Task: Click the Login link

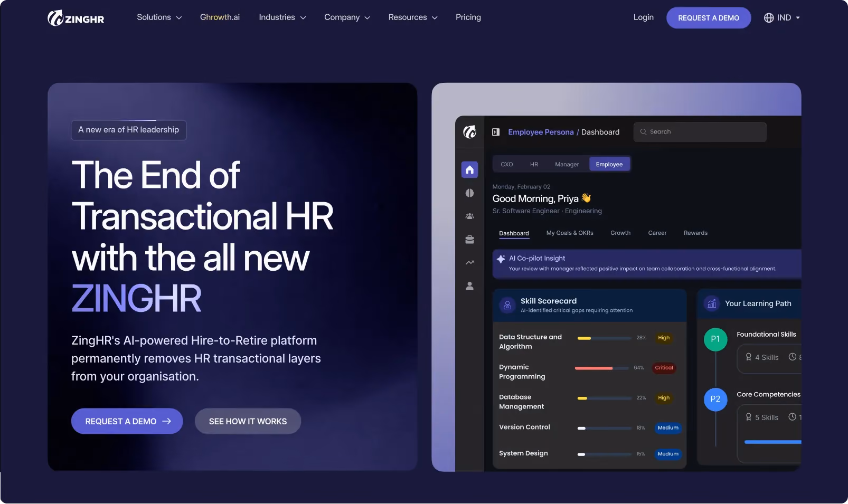Action: pyautogui.click(x=644, y=17)
